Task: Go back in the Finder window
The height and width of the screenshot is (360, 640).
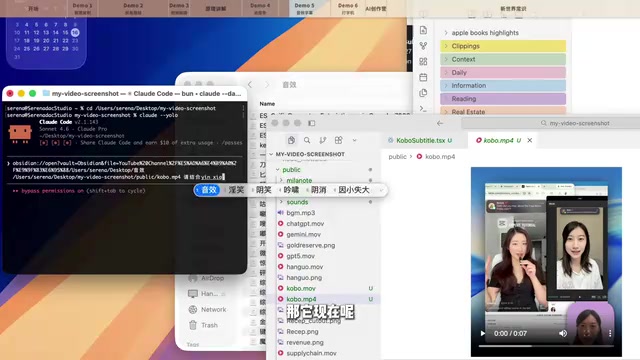Action: click(250, 84)
